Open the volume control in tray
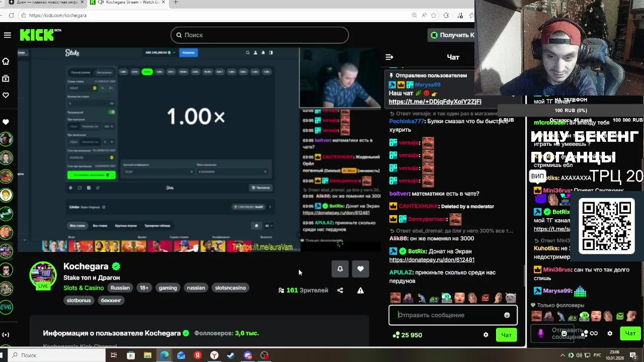 pyautogui.click(x=579, y=355)
